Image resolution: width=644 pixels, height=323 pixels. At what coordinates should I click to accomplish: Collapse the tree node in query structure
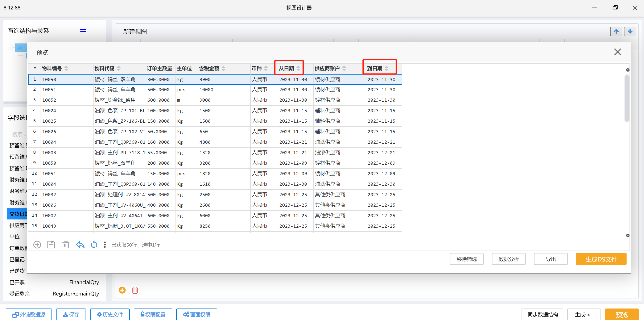point(10,47)
